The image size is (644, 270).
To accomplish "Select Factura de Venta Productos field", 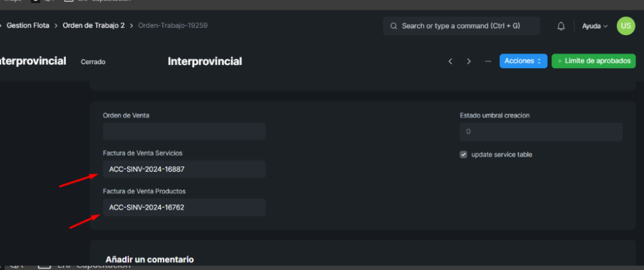I will click(184, 208).
